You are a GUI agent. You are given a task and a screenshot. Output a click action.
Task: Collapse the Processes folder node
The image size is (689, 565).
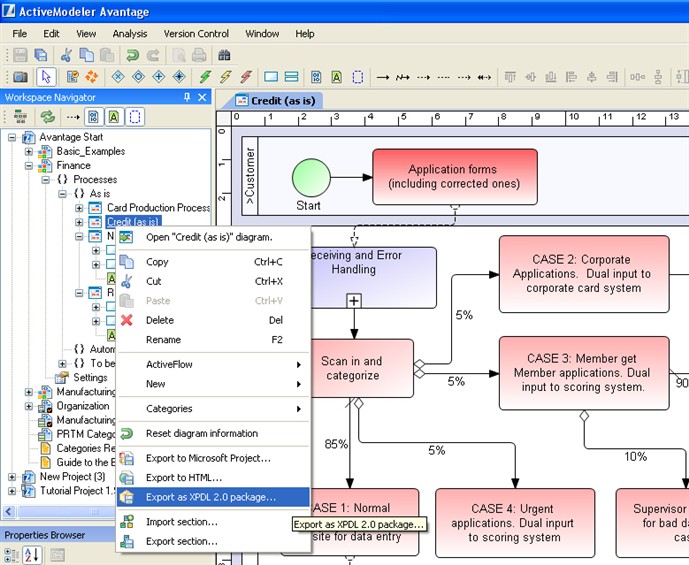tap(46, 180)
